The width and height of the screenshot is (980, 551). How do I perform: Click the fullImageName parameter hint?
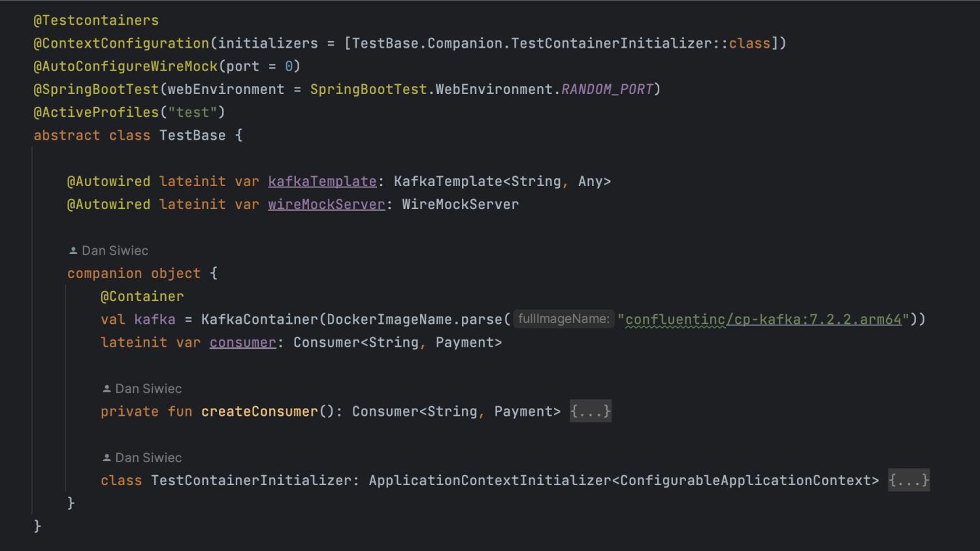click(563, 319)
